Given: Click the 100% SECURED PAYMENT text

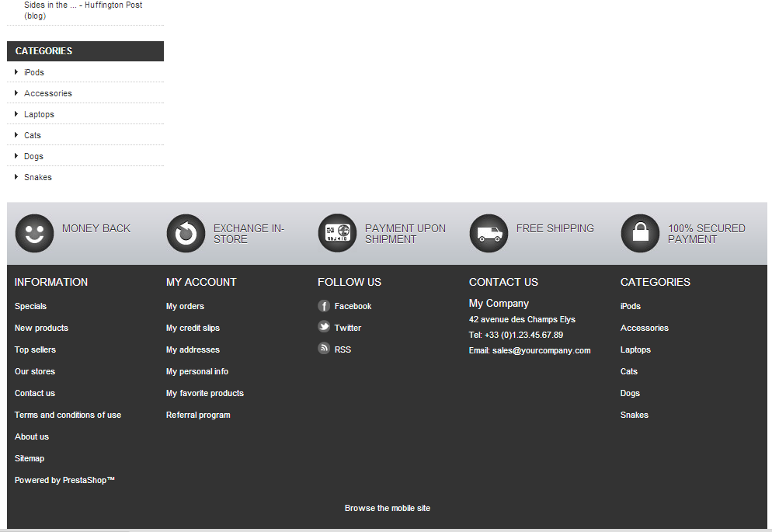Looking at the screenshot, I should point(707,234).
